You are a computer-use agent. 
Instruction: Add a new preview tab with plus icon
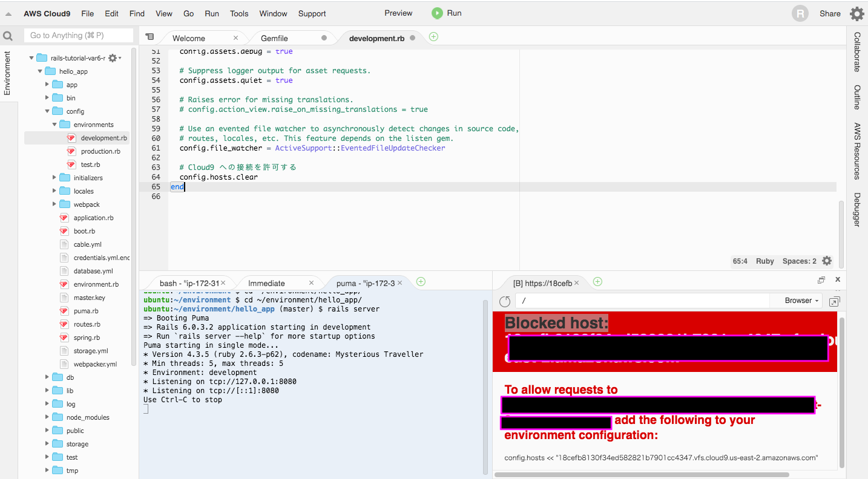pos(597,282)
